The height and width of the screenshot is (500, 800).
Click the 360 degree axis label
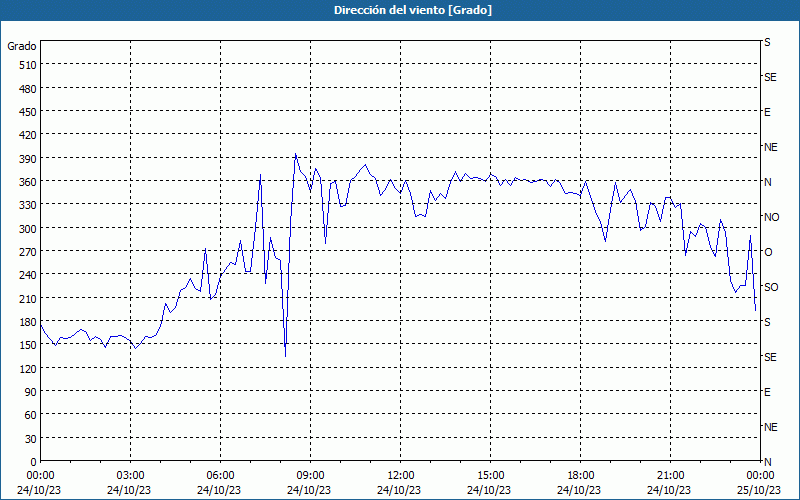pyautogui.click(x=29, y=182)
